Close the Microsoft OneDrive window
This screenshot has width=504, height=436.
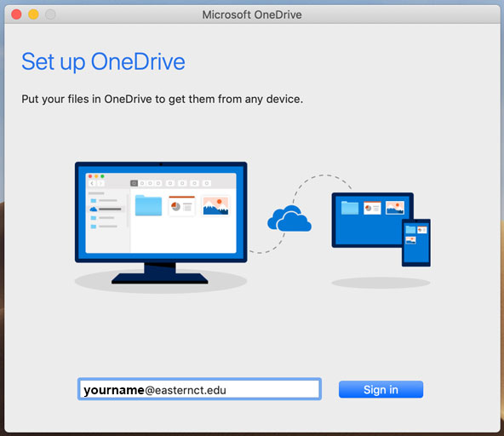pyautogui.click(x=16, y=14)
